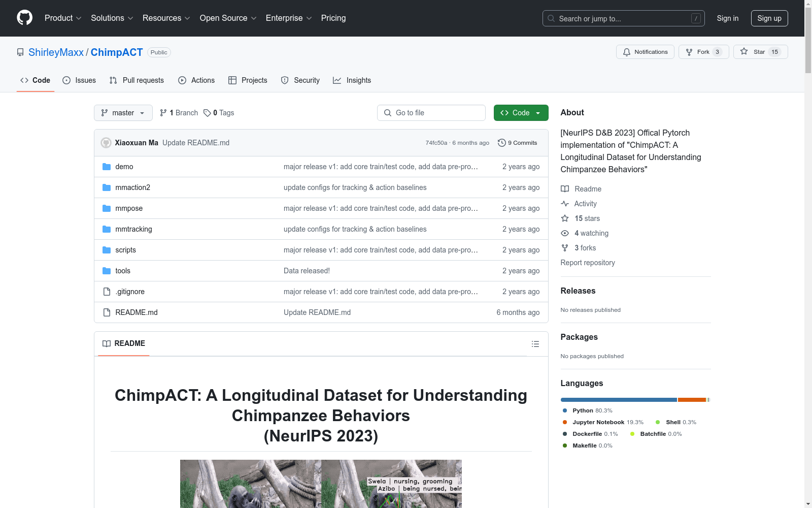The width and height of the screenshot is (812, 508).
Task: Click the slash shortcut key icon
Action: pyautogui.click(x=696, y=18)
